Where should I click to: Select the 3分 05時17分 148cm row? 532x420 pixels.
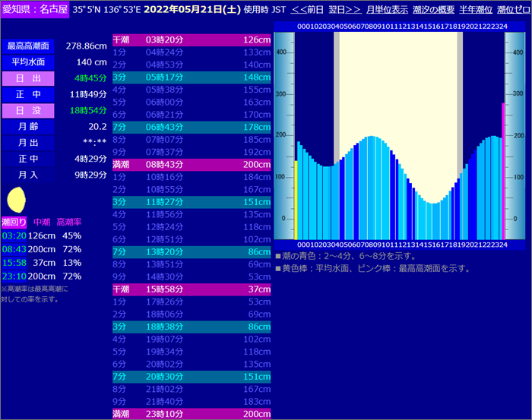192,77
